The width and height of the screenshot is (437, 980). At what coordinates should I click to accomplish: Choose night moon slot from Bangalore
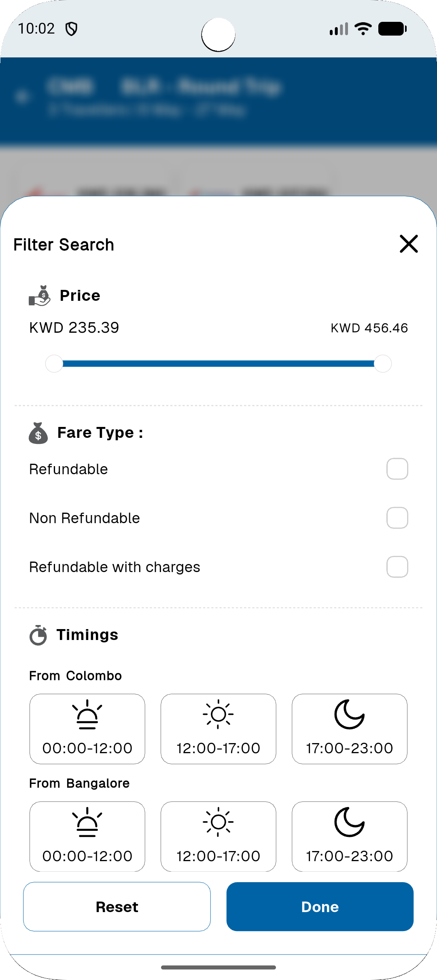pos(350,836)
